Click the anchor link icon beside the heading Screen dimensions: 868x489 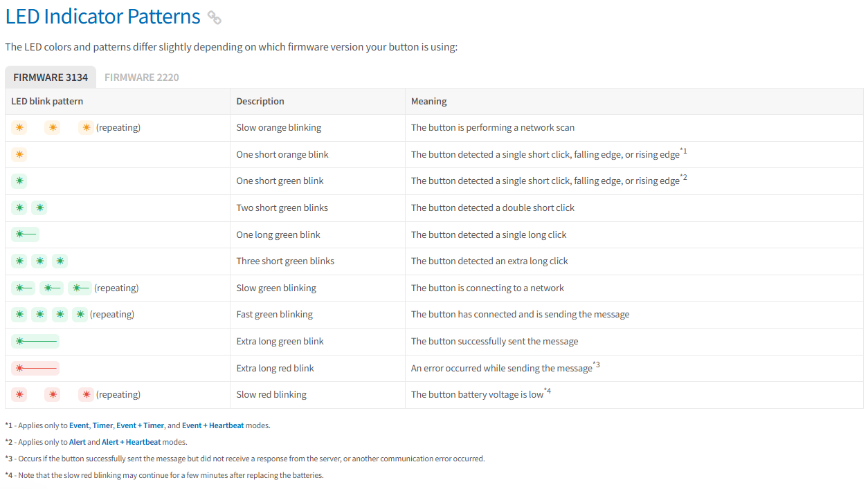tap(215, 18)
